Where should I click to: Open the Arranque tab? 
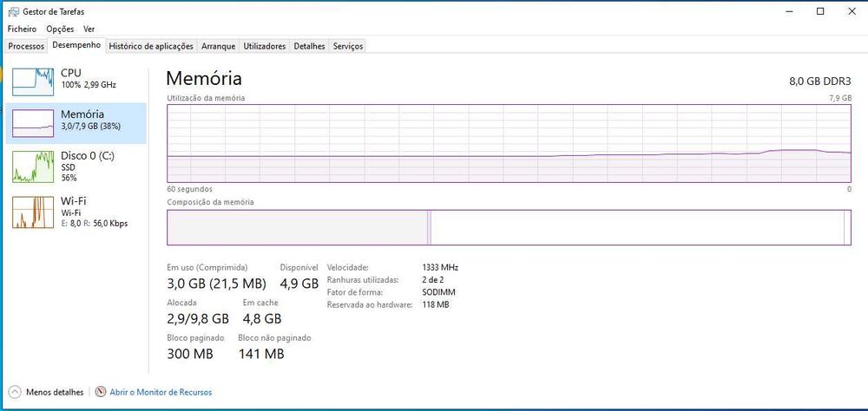click(x=219, y=46)
